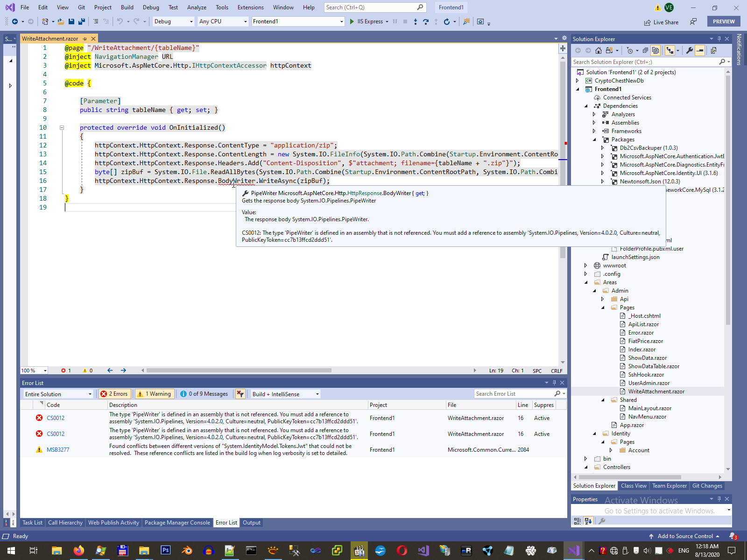Click the View Code icon in Solution Explorer
Screen dimensions: 747x560
point(713,50)
